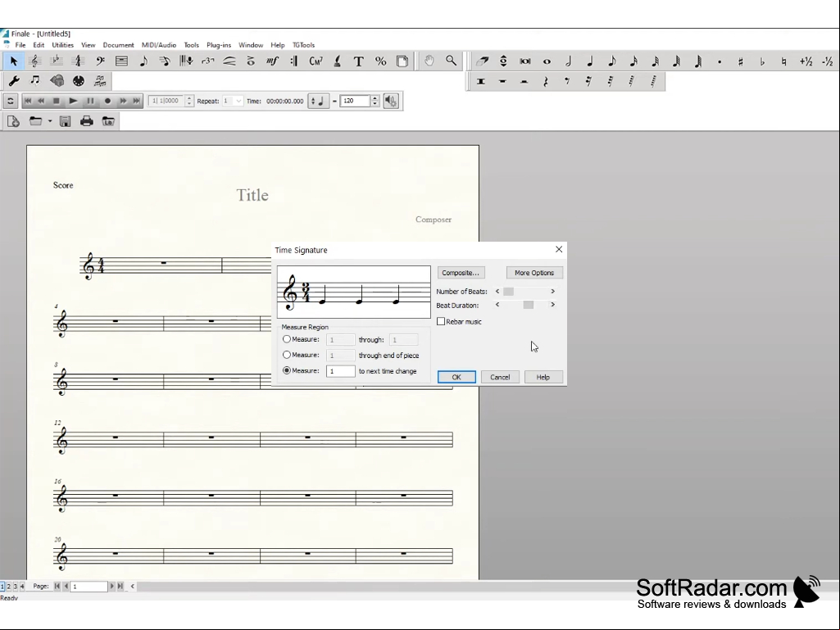Screen dimensions: 840x630
Task: Select the Clef tool bass clef icon
Action: coord(100,61)
